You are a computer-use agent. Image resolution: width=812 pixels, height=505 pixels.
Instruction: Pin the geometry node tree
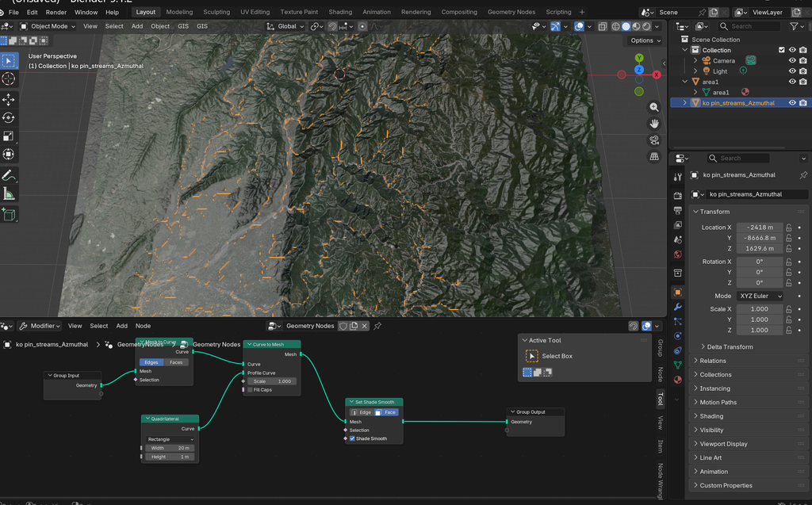pos(377,326)
